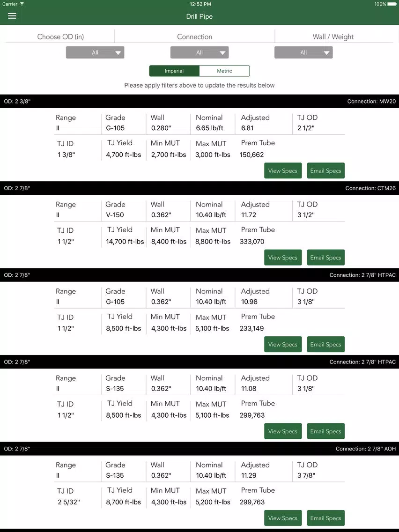This screenshot has height=532, width=399.
Task: View Specs for HTPAC G-105 pipe
Action: 283,344
